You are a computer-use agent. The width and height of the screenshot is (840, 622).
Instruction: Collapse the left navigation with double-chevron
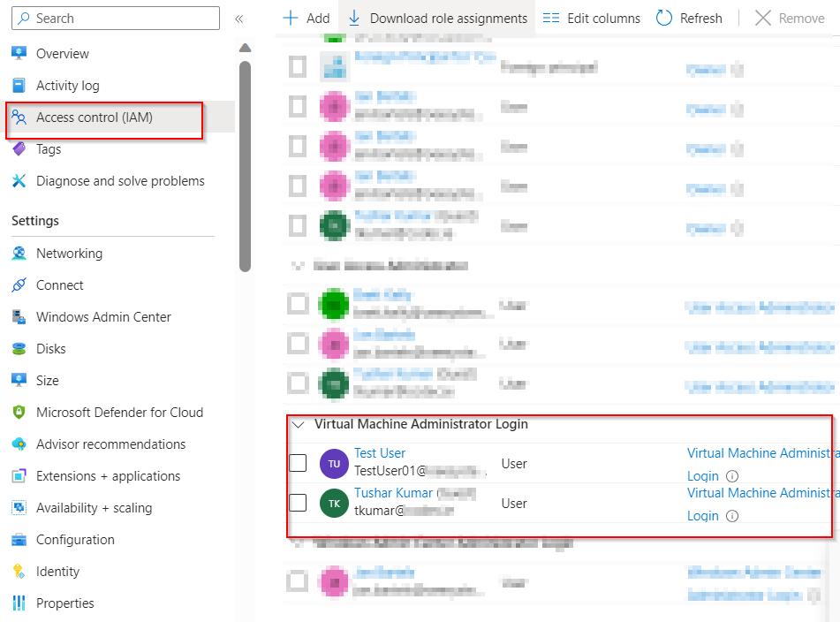coord(239,19)
